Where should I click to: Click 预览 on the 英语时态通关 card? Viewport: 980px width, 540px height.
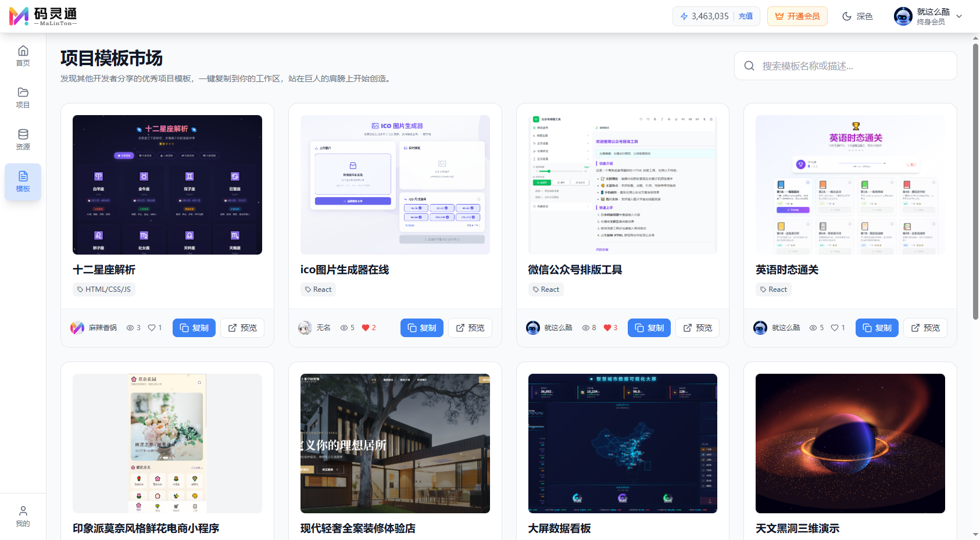[x=925, y=328]
